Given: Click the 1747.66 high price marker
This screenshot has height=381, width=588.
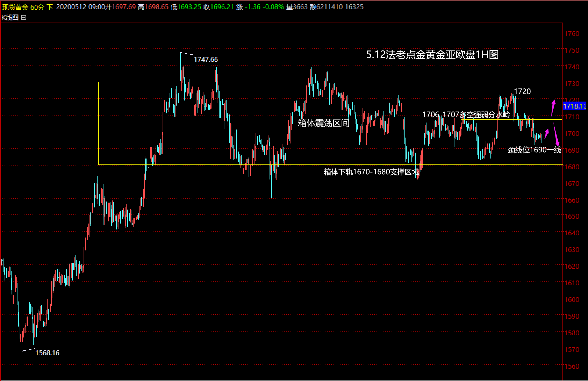Looking at the screenshot, I should pos(206,60).
